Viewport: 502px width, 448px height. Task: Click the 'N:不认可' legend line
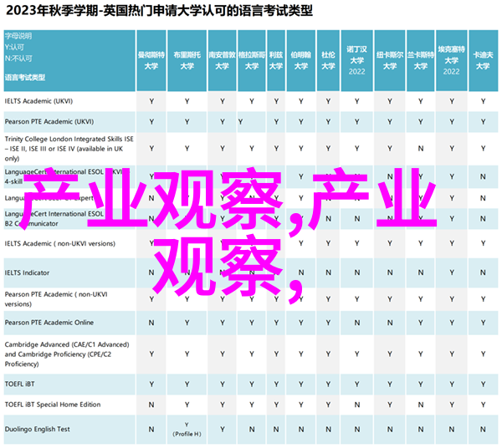tap(18, 59)
